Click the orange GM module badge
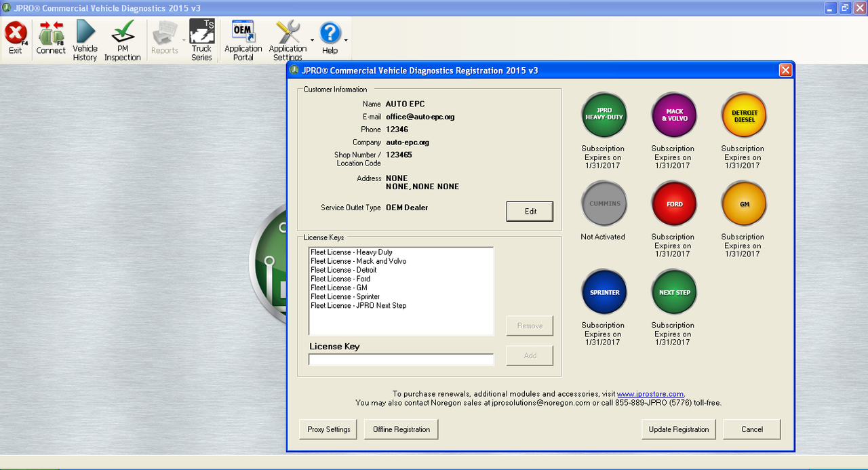The width and height of the screenshot is (868, 470). [x=744, y=203]
